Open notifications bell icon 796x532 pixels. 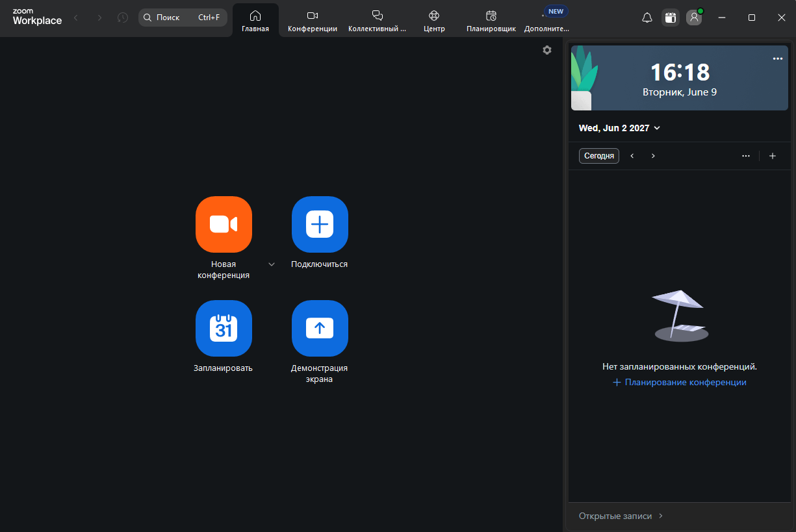pyautogui.click(x=647, y=18)
